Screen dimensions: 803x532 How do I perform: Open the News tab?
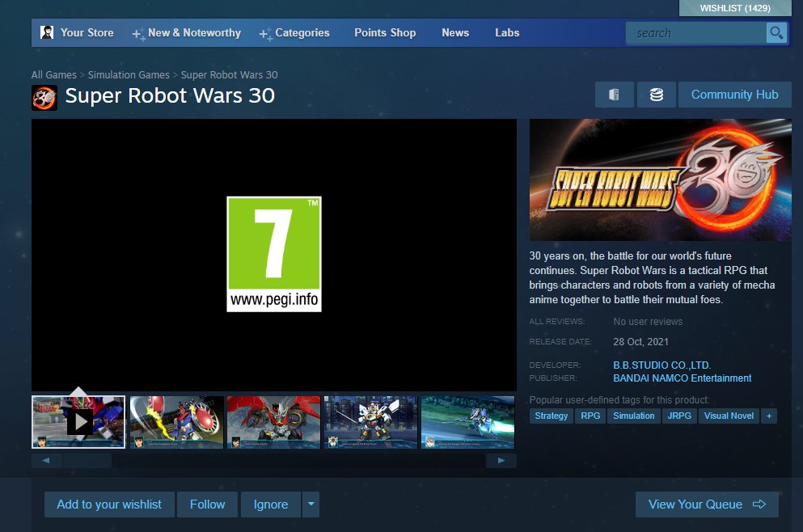click(x=455, y=33)
